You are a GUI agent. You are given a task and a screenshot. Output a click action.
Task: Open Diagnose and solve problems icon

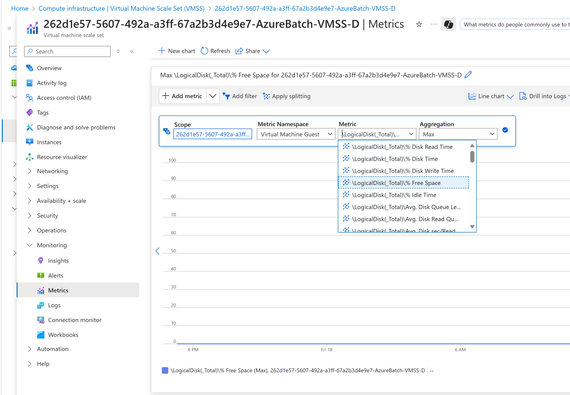click(x=29, y=127)
